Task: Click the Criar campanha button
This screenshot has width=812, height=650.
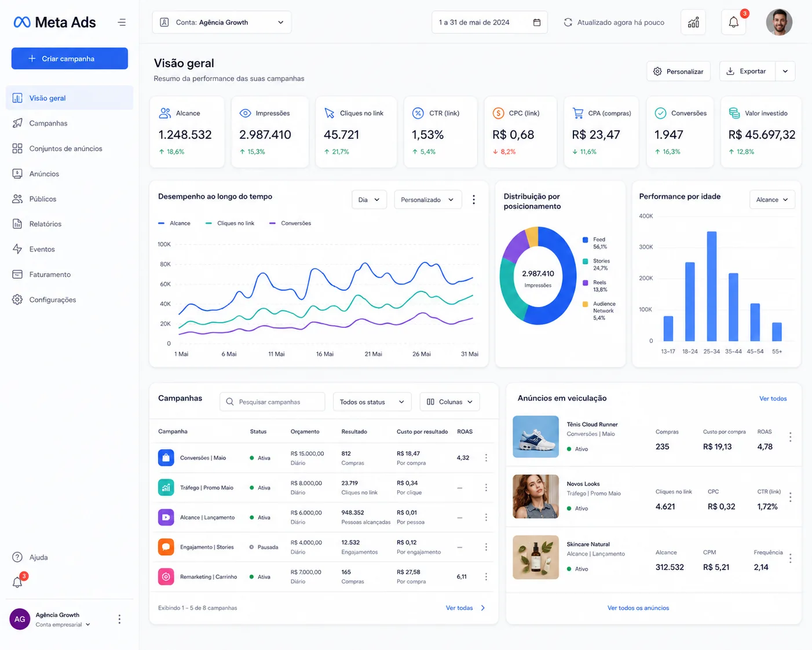Action: (70, 59)
